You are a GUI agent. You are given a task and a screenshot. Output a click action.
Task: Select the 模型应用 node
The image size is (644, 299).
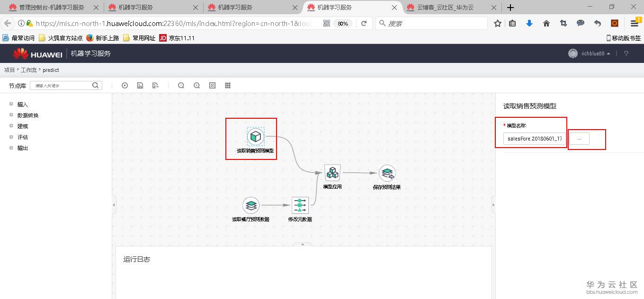click(332, 173)
